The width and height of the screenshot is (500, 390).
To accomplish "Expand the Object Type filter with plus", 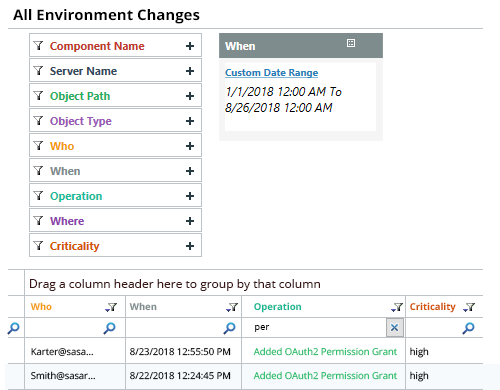I will (190, 121).
